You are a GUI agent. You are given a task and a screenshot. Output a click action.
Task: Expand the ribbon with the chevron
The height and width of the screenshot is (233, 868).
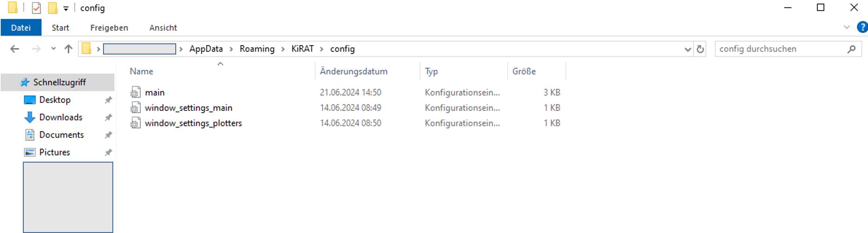coord(847,27)
